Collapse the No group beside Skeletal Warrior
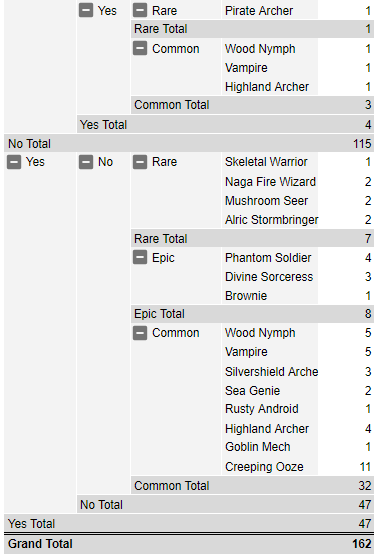379x557 pixels. (86, 162)
